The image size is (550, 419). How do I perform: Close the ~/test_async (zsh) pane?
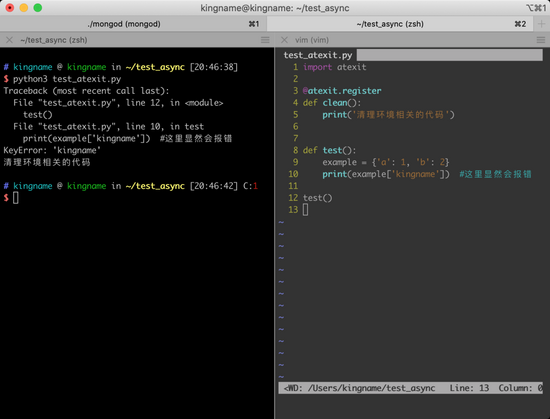(9, 40)
